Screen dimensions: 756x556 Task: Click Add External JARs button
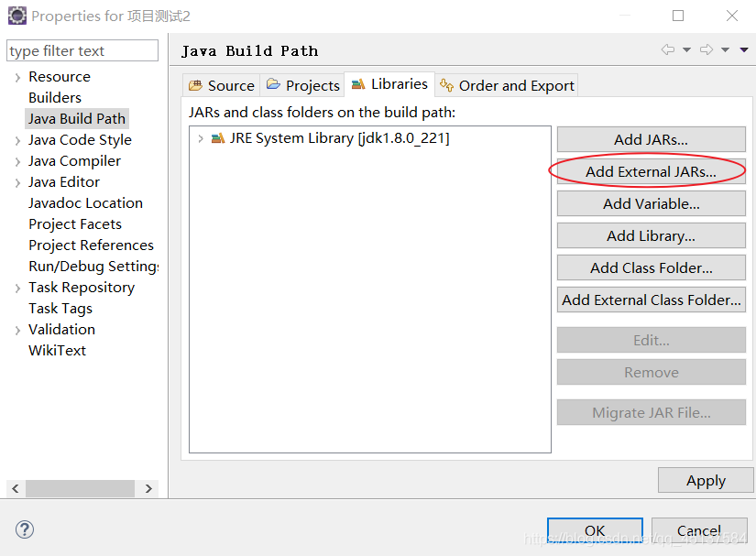[x=652, y=171]
